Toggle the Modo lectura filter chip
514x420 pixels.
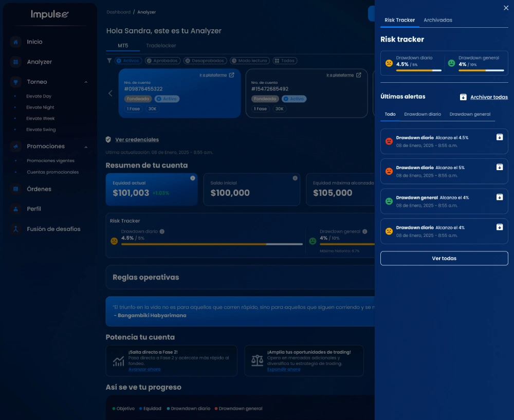tap(250, 61)
